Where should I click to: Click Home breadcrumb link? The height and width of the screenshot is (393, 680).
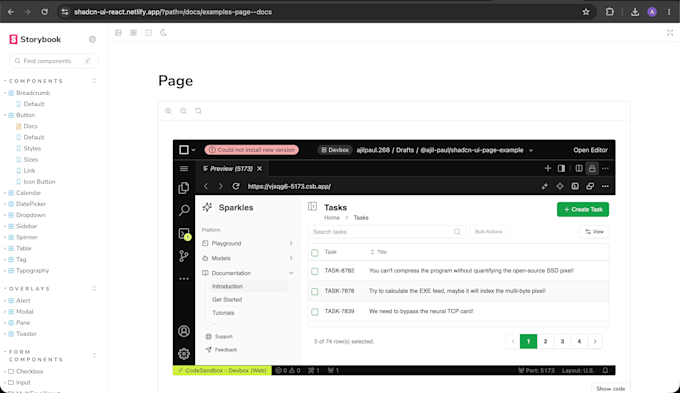pyautogui.click(x=332, y=218)
